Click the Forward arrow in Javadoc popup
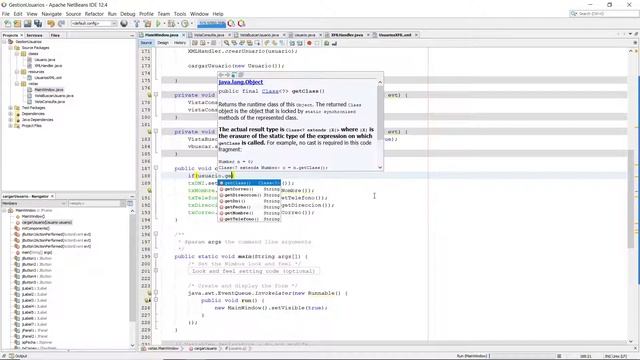 coord(227,75)
